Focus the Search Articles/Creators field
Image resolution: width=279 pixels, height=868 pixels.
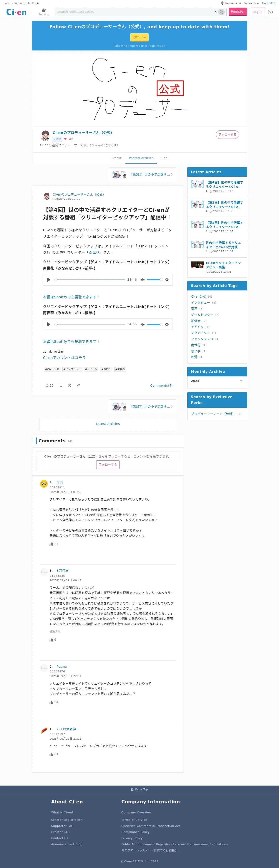135,12
